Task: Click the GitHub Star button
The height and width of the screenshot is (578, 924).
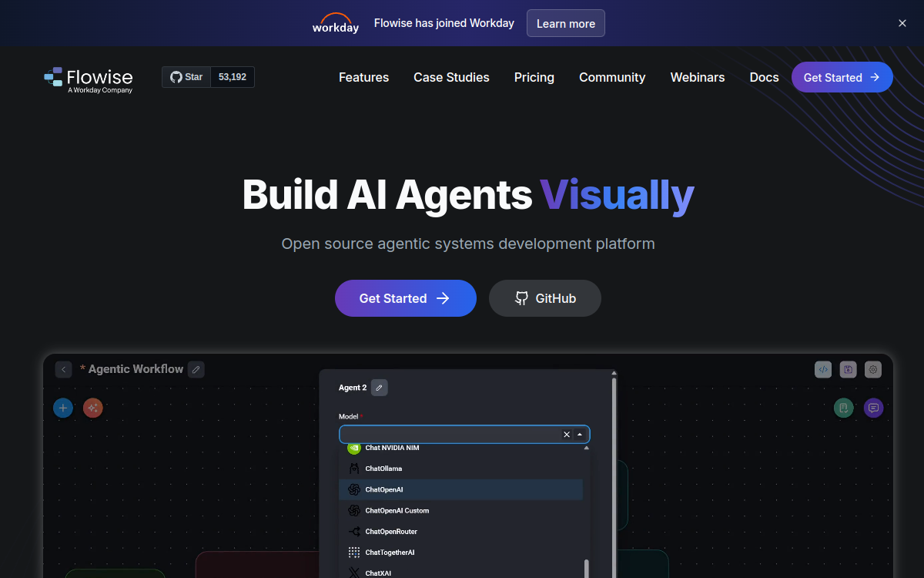Action: 186,77
